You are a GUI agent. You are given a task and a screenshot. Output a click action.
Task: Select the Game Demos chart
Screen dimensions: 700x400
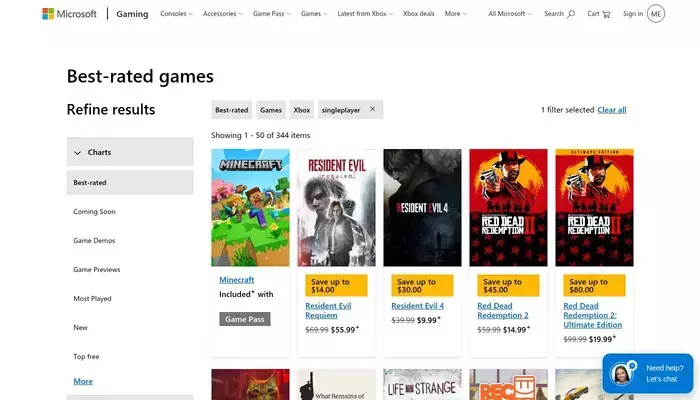click(94, 241)
